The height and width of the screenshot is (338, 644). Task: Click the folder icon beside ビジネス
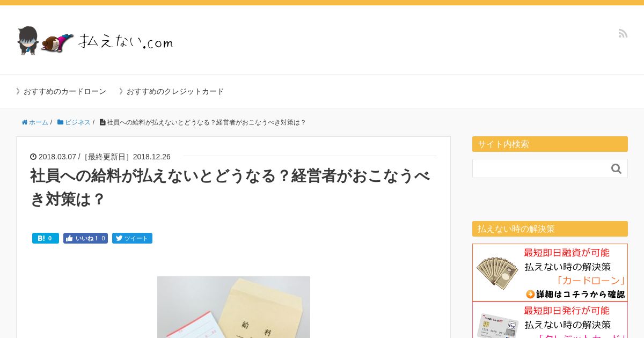point(61,122)
